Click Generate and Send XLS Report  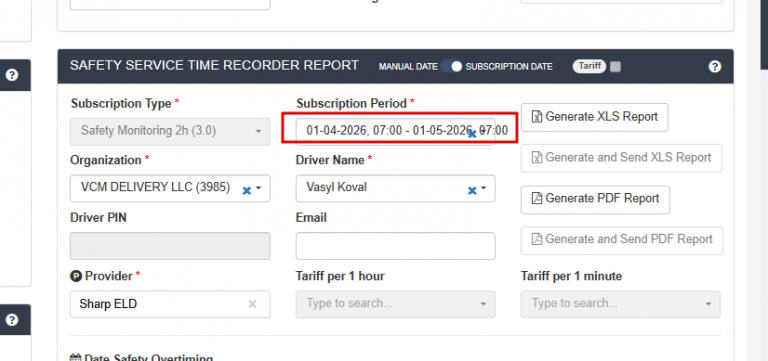tap(622, 158)
